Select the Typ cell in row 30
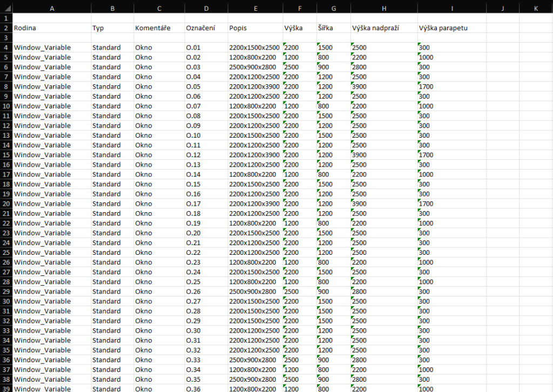Viewport: 553px width, 392px height. pos(112,301)
